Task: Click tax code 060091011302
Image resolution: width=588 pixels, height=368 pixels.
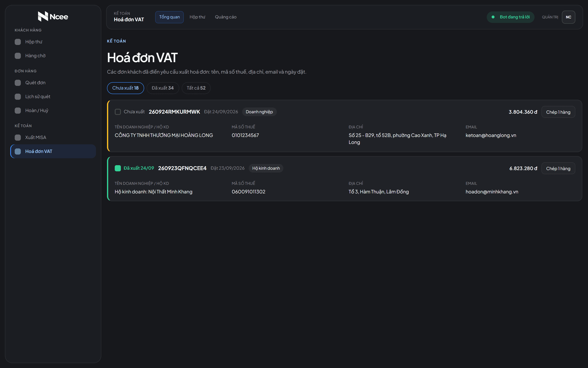Action: [248, 192]
